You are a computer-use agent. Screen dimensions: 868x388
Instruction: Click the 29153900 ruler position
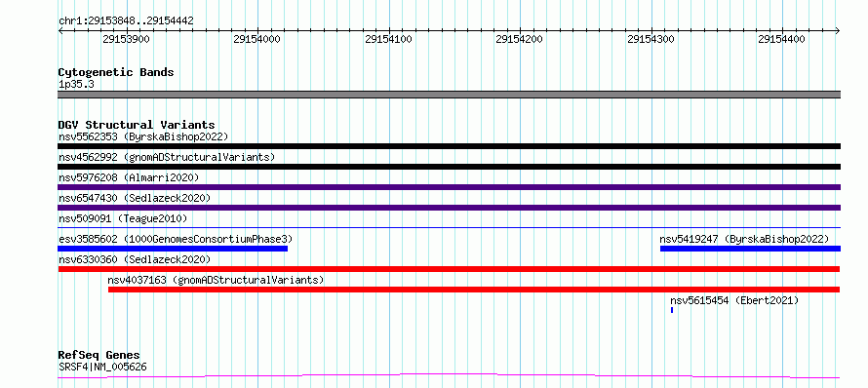point(126,39)
